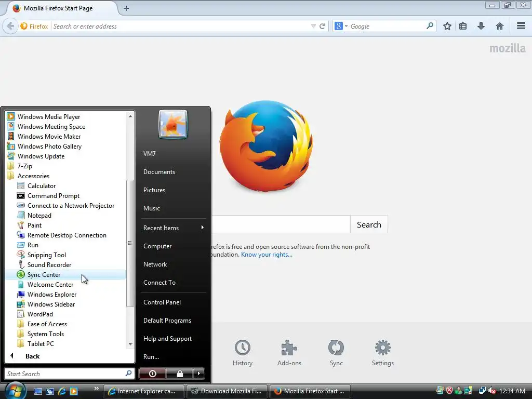Viewport: 532px width, 399px height.
Task: Select Run... in Start menu right pane
Action: (x=151, y=357)
